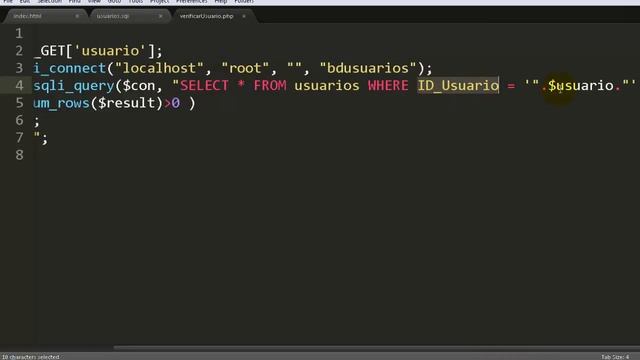Open the Project menu
This screenshot has width=640, height=360.
tap(160, 2)
